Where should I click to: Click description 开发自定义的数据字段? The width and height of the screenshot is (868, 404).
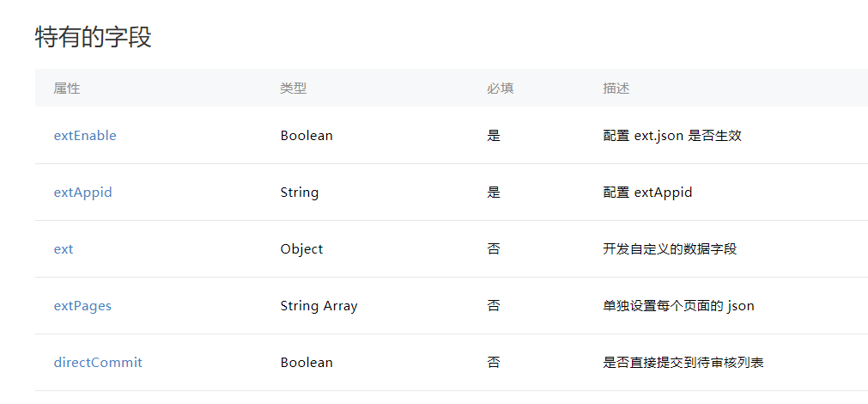(x=670, y=249)
